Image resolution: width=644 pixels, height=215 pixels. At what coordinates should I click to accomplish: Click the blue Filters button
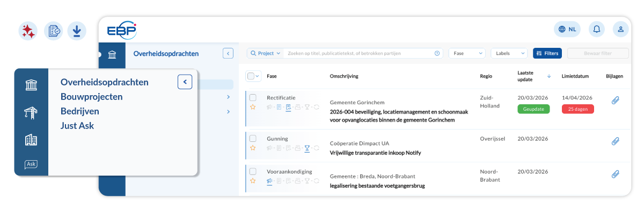[547, 53]
